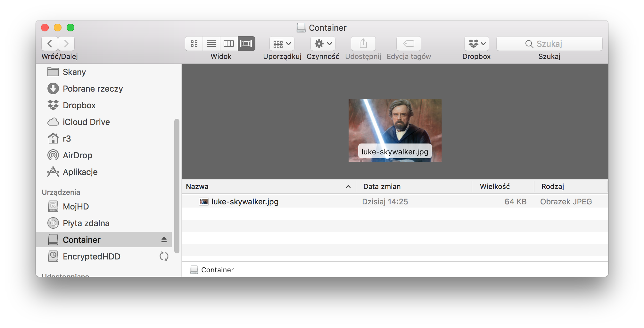The image size is (644, 328).
Task: Sort by the Wielkość column
Action: pos(503,186)
